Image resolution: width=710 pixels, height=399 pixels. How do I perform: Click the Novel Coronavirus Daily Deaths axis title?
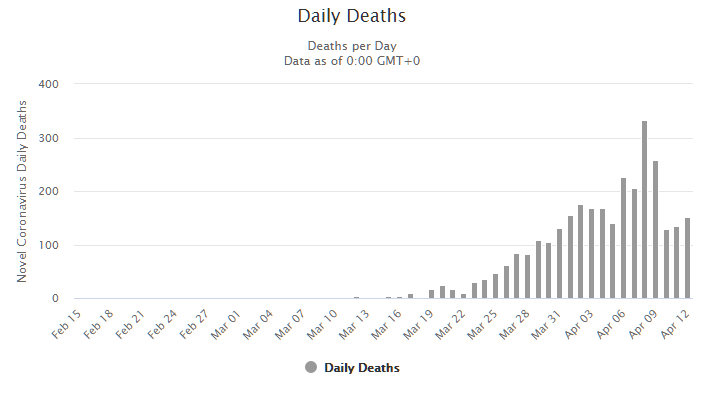pyautogui.click(x=22, y=191)
